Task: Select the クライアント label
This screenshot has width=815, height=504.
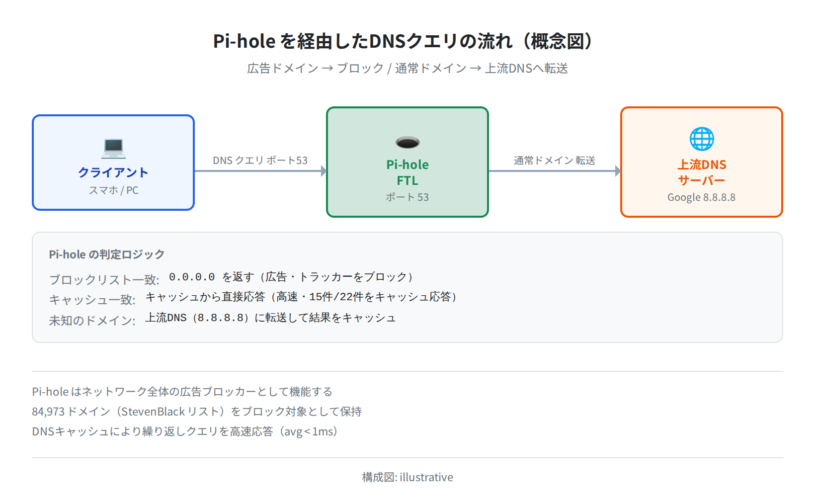Action: point(113,172)
